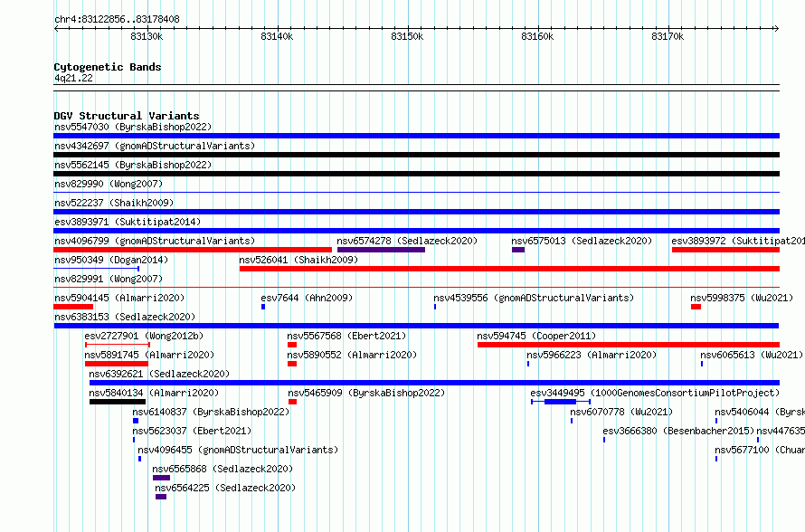
Task: Click the red bar under esv3893972
Action: (x=725, y=250)
